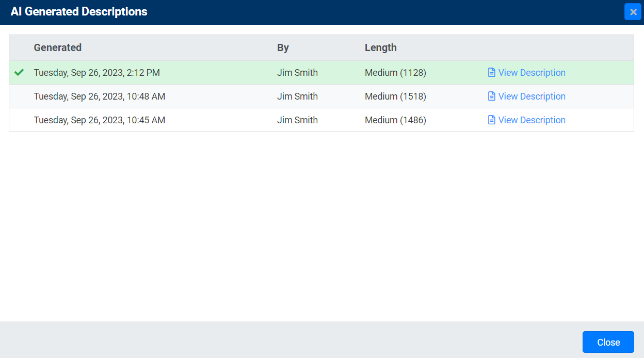Open View Description for the 10:48 AM entry

click(x=532, y=96)
